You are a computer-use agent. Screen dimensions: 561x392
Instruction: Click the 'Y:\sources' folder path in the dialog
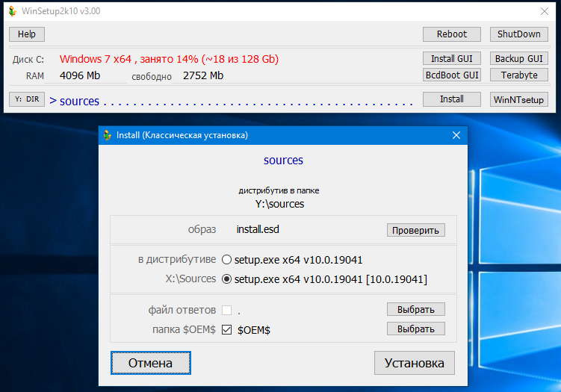pos(279,204)
